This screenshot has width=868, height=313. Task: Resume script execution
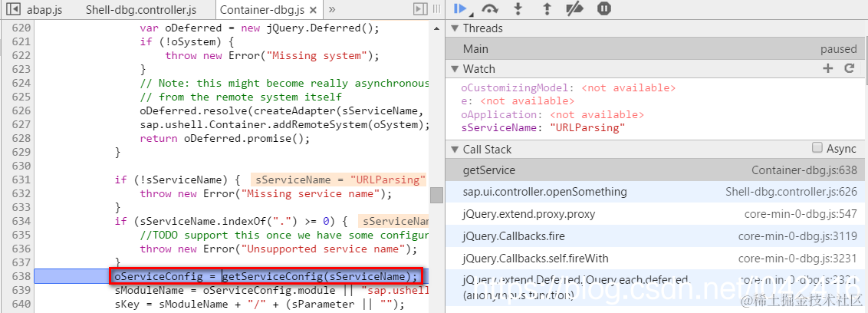tap(459, 8)
